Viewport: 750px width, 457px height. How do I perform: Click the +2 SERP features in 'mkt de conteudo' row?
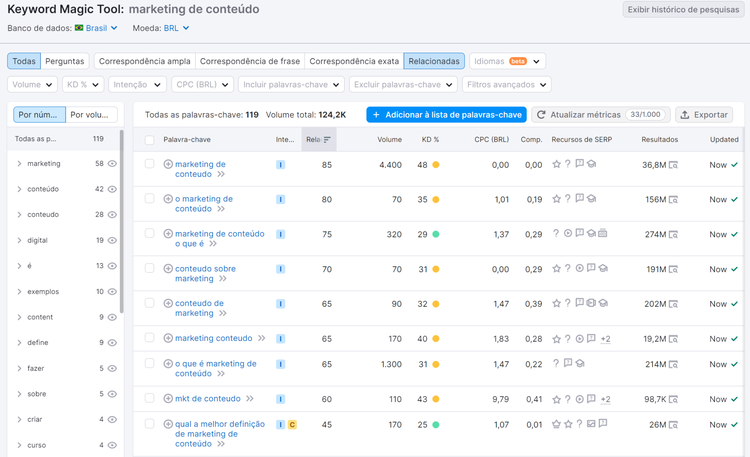(x=606, y=399)
